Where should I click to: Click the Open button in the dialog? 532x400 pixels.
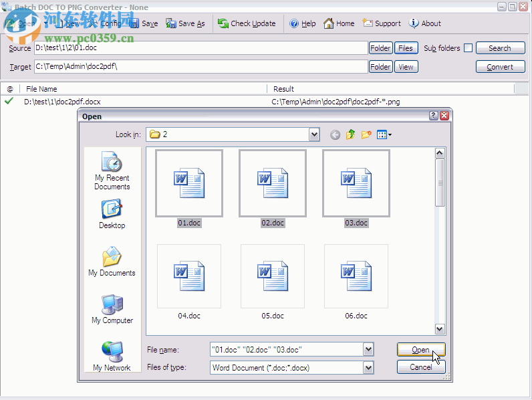click(x=421, y=349)
